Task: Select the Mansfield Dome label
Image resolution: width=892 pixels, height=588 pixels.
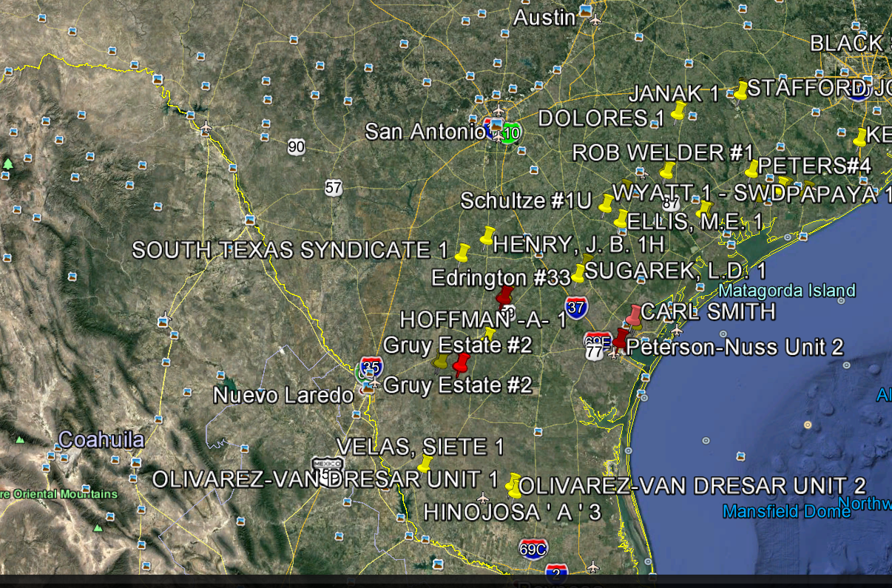Action: point(787,511)
